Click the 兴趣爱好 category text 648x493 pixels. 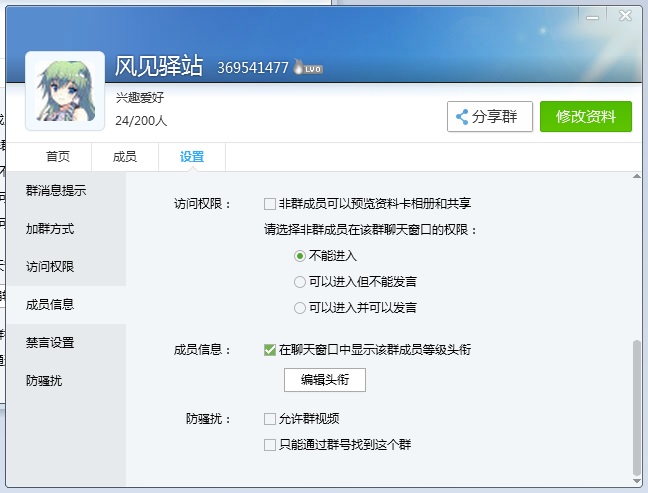coord(140,98)
